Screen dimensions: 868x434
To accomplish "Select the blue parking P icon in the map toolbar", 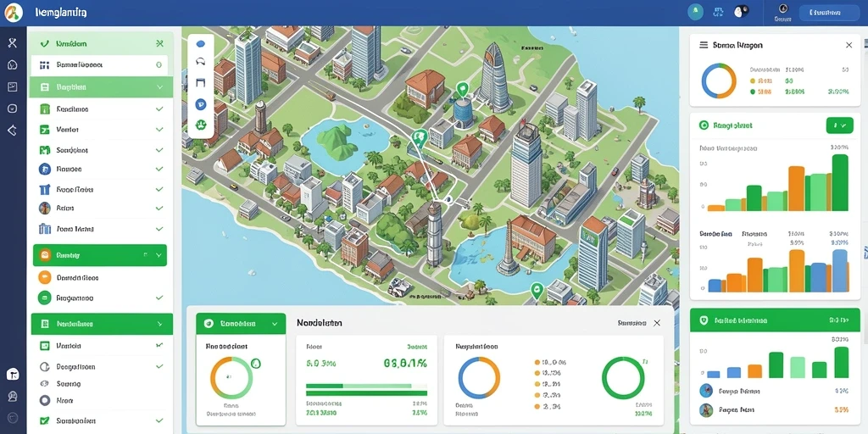I will (200, 103).
